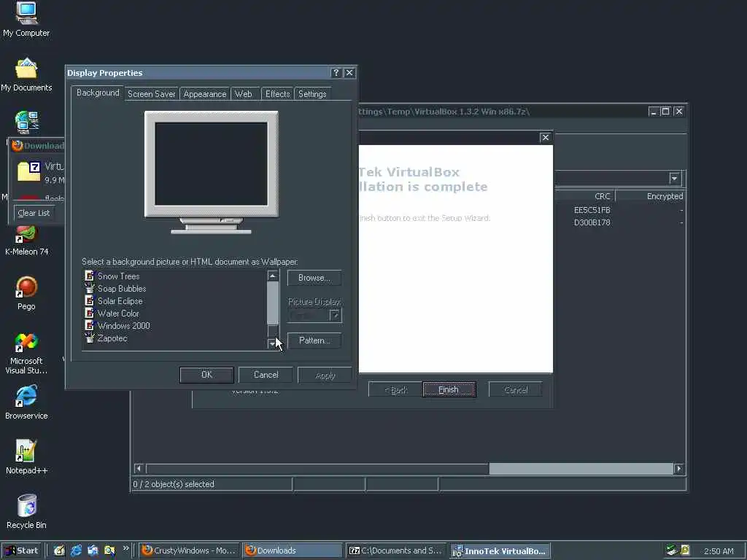Switch to CrustyWindows Mozilla taskbar button
The height and width of the screenshot is (560, 747).
tap(190, 551)
